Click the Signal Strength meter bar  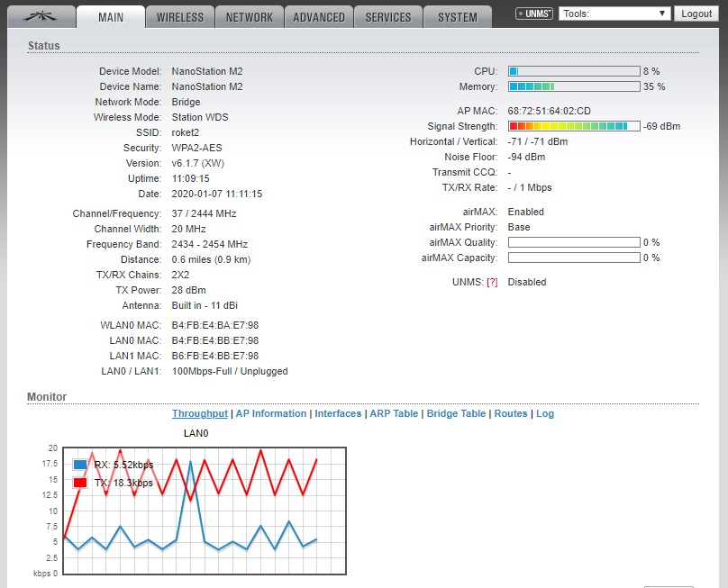click(574, 126)
